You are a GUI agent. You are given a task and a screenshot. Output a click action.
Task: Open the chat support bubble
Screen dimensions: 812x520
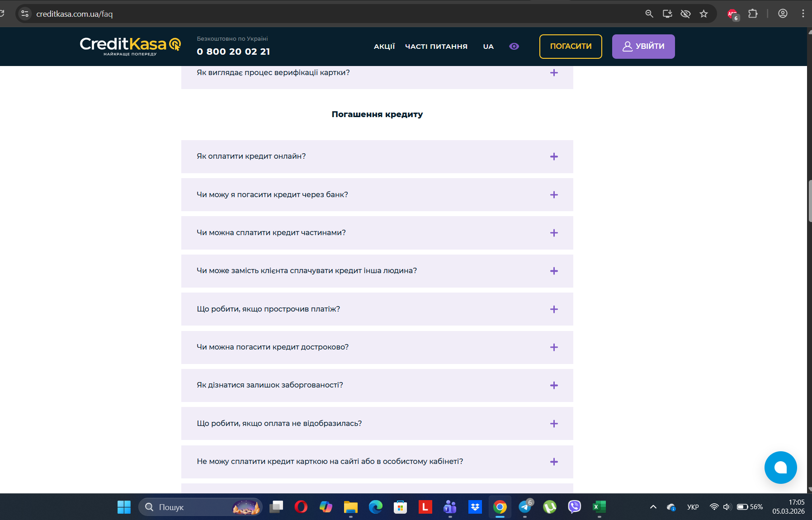[x=780, y=467]
